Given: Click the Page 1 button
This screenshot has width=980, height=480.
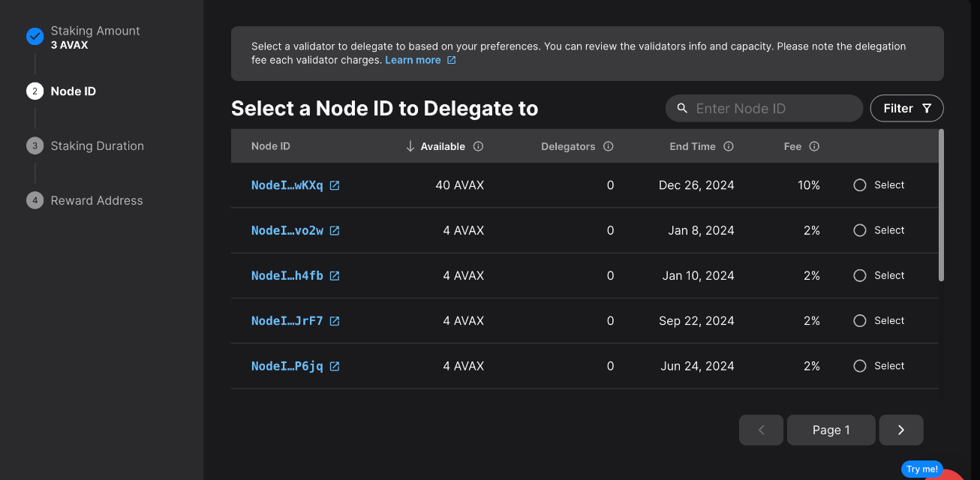Looking at the screenshot, I should coord(831,430).
